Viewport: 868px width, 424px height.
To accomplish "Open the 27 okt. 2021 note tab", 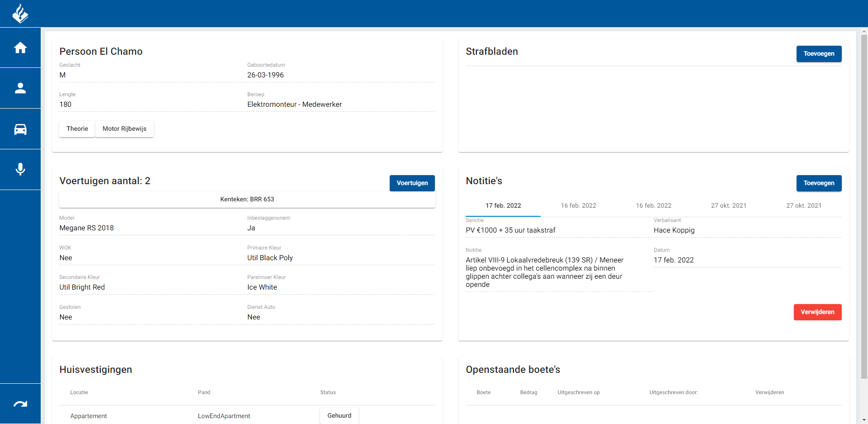I will coord(729,205).
